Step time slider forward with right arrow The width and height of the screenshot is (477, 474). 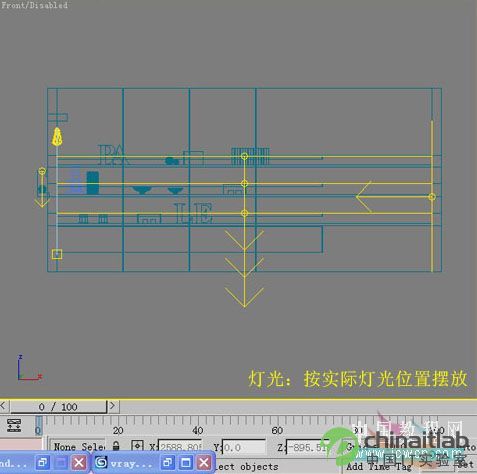pyautogui.click(x=113, y=406)
